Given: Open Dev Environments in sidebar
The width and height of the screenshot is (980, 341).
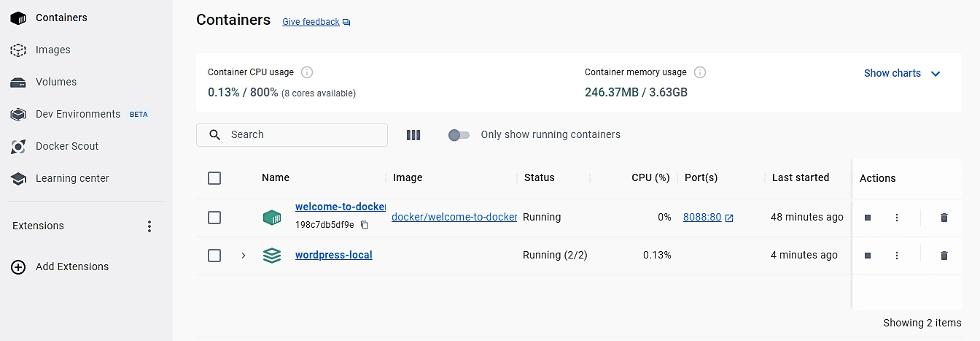Looking at the screenshot, I should pyautogui.click(x=78, y=114).
